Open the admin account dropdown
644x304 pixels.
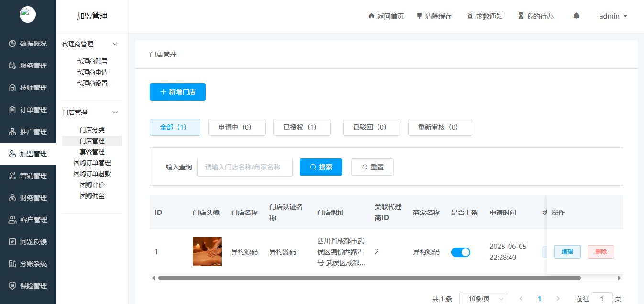[x=613, y=16]
